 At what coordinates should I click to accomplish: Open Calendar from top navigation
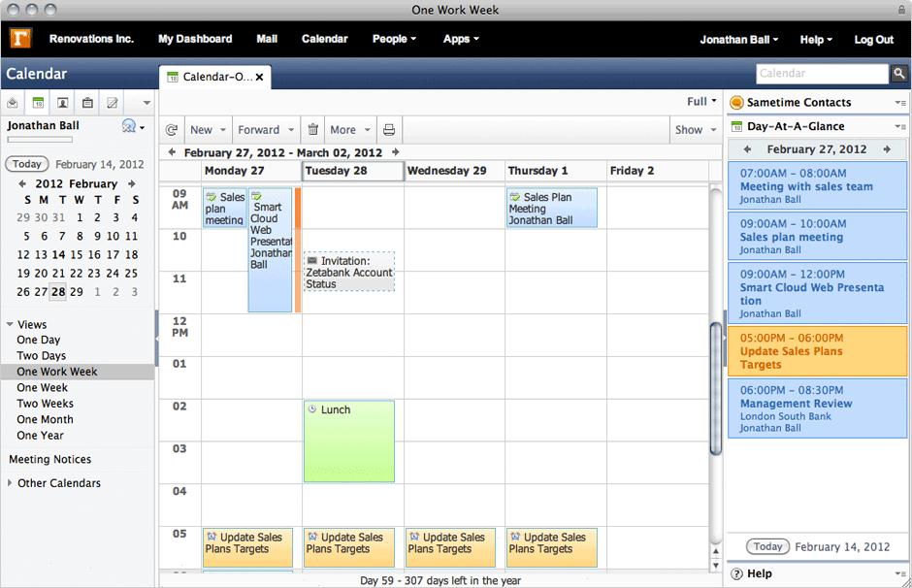(x=325, y=39)
